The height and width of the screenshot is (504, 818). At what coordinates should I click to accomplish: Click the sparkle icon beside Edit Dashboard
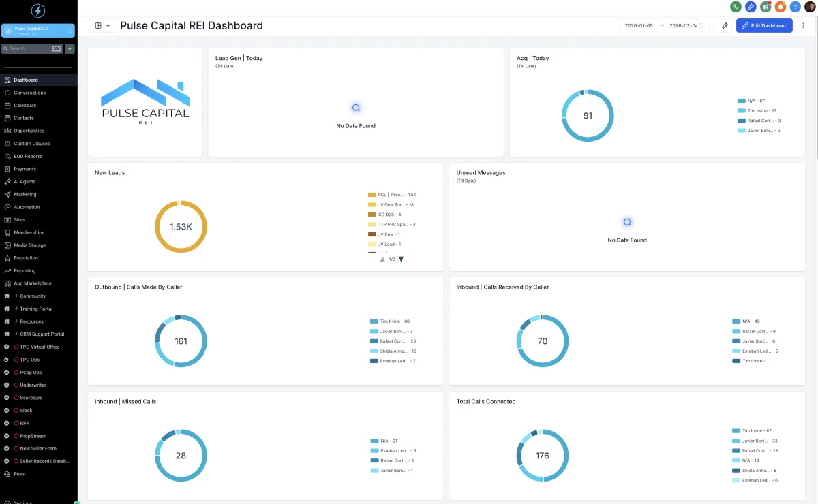tap(725, 25)
